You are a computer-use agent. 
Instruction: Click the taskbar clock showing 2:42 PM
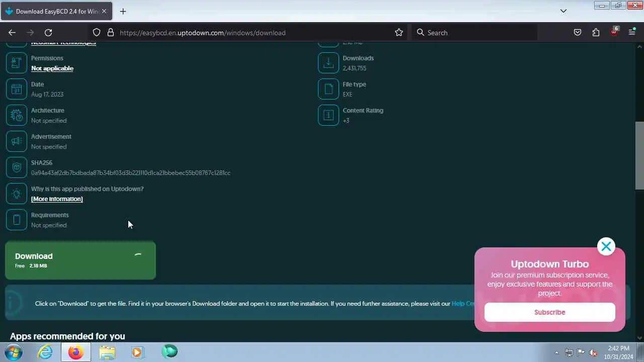[x=618, y=352]
